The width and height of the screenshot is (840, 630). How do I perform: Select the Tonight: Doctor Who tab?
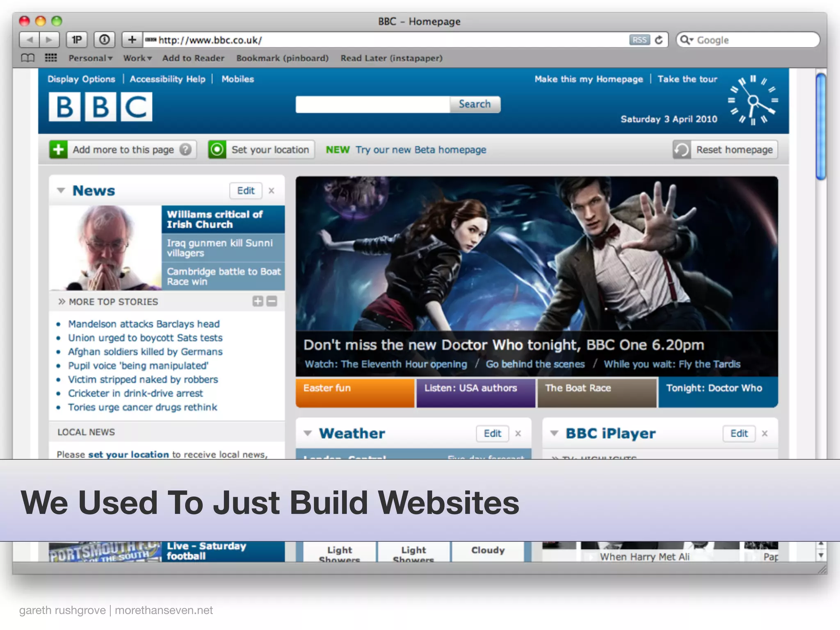718,393
